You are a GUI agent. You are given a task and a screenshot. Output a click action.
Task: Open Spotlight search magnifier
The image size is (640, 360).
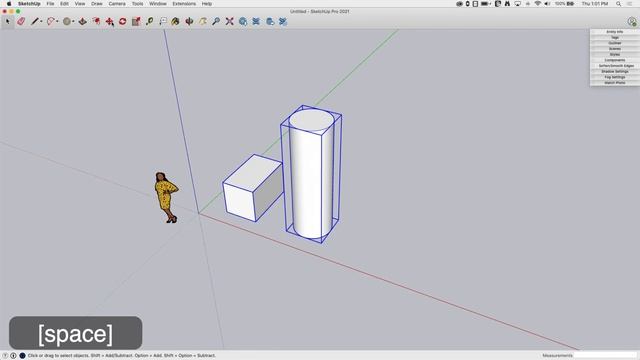[618, 4]
